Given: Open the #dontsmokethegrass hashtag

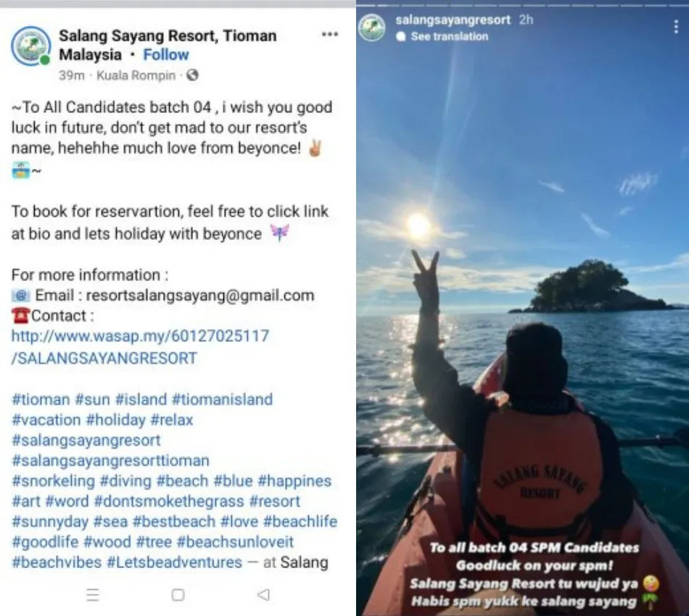Looking at the screenshot, I should (169, 501).
